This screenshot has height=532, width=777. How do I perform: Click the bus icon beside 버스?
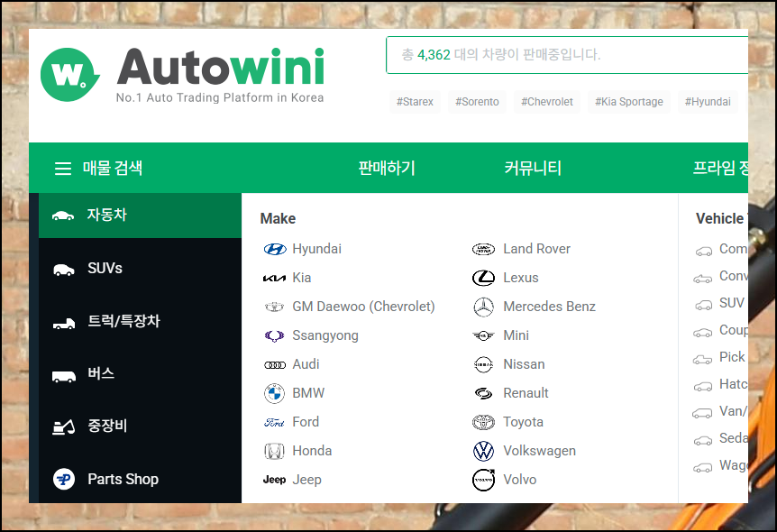pyautogui.click(x=64, y=377)
